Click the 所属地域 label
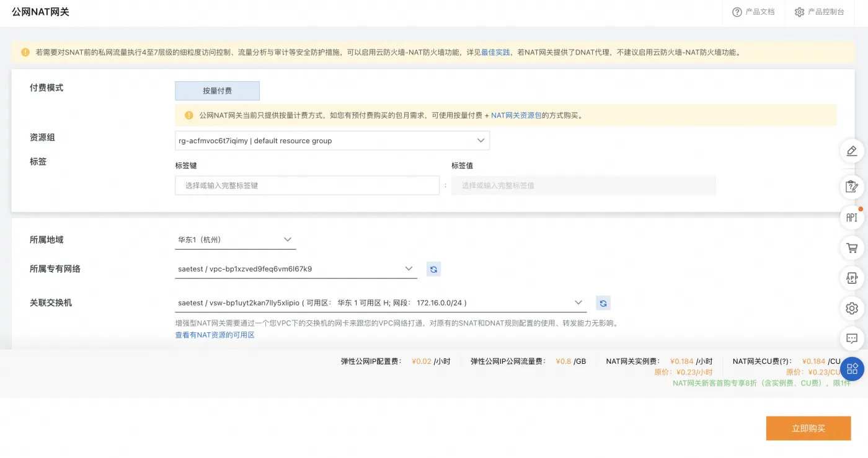Viewport: 868px width, 458px height. coord(46,240)
